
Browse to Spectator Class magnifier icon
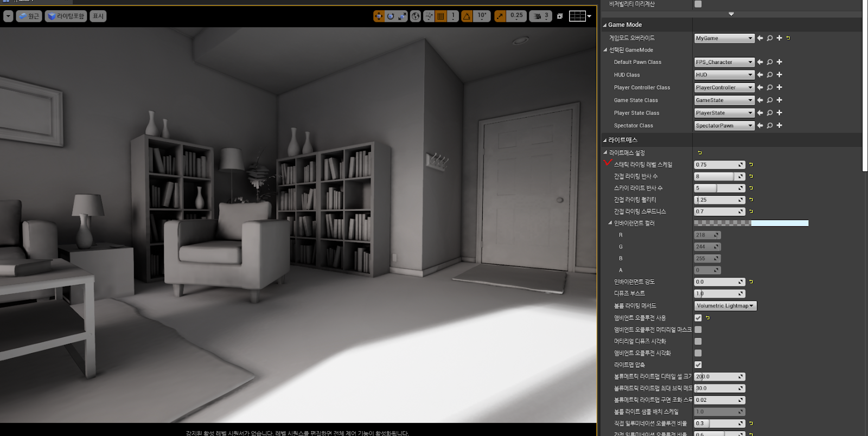click(770, 125)
